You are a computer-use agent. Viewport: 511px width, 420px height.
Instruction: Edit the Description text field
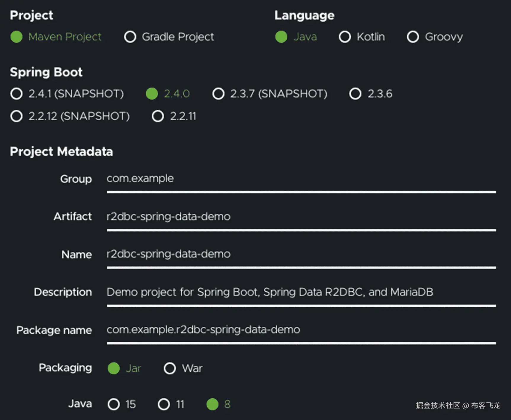point(301,292)
